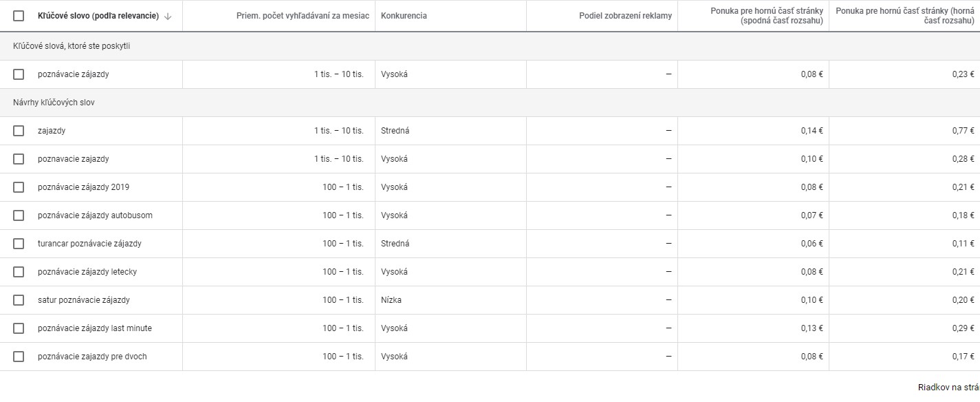980x402 pixels.
Task: Click the poznávacie zájazdy autobusom keyword
Action: (95, 215)
